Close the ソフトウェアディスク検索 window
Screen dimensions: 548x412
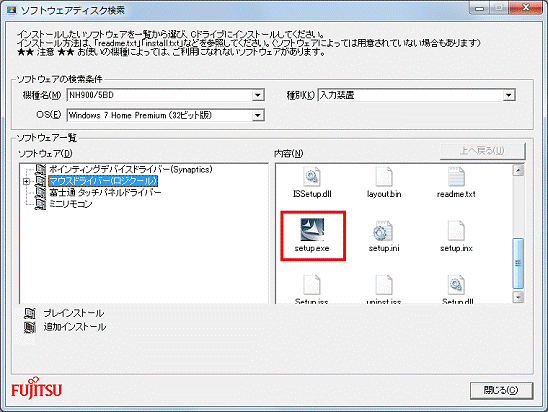[526, 8]
